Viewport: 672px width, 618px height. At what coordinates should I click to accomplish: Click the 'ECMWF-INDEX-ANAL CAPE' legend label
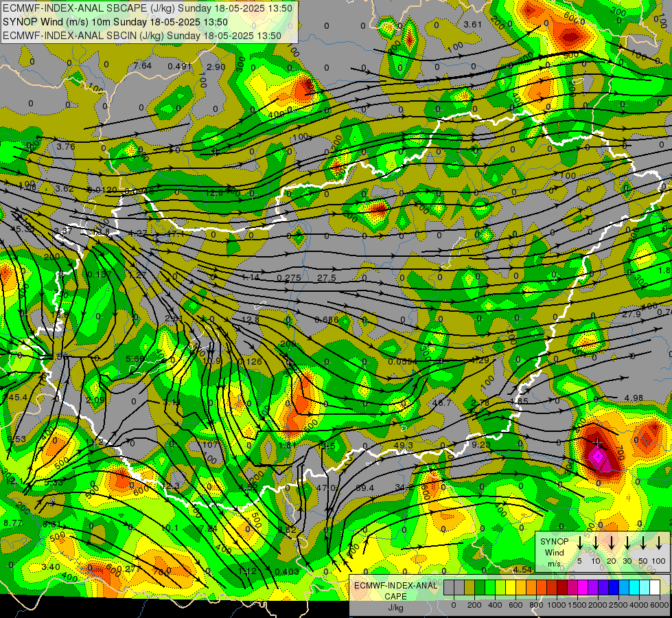click(x=395, y=591)
